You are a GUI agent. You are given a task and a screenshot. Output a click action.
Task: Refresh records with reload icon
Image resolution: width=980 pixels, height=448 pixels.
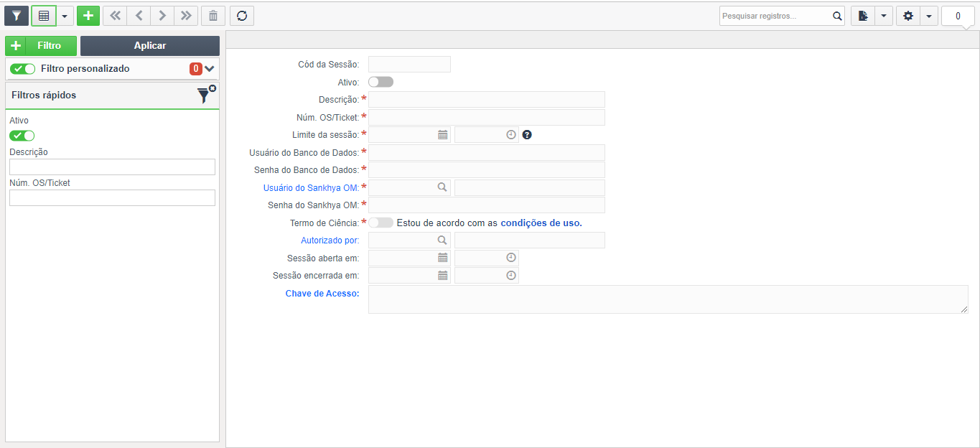click(242, 16)
